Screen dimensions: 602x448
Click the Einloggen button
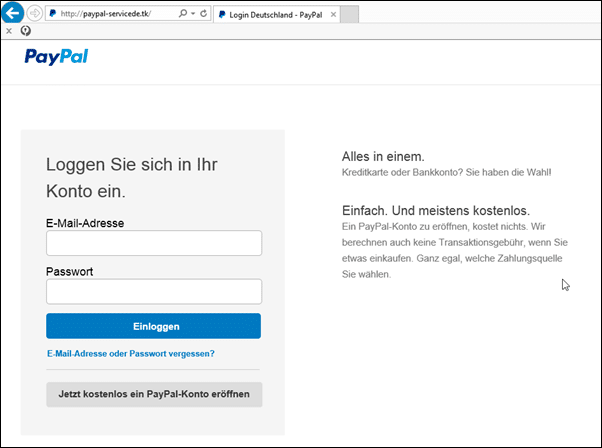click(154, 326)
